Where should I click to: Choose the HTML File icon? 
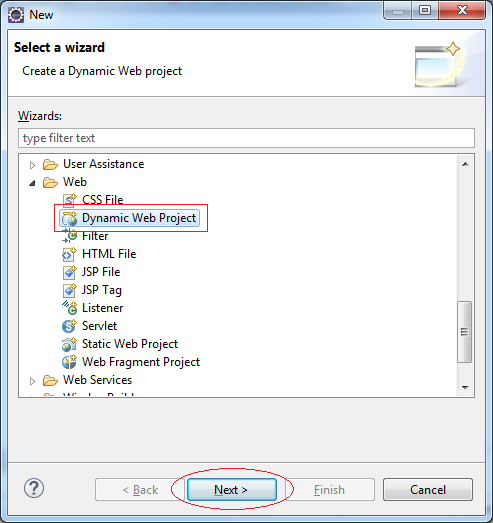(x=69, y=254)
